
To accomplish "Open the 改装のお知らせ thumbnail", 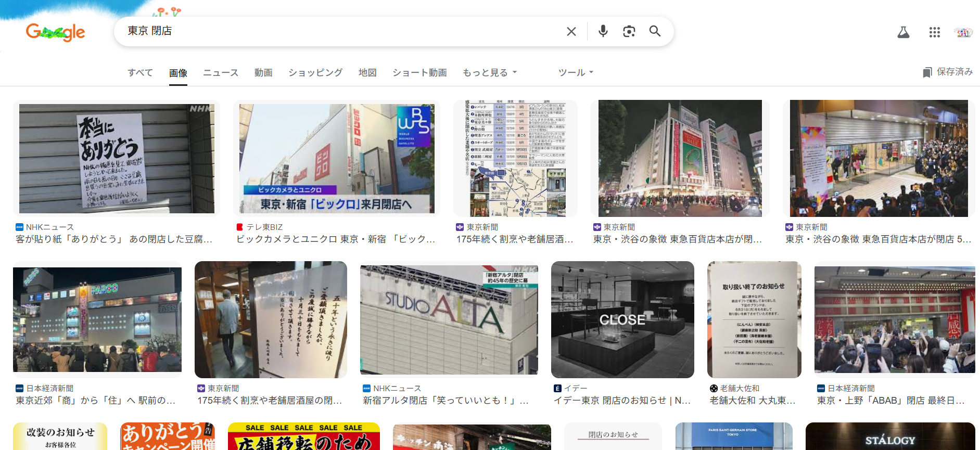I will (x=60, y=436).
